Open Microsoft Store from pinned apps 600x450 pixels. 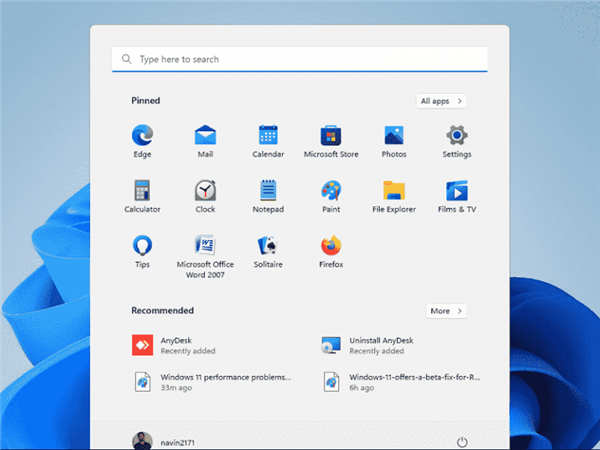[331, 136]
